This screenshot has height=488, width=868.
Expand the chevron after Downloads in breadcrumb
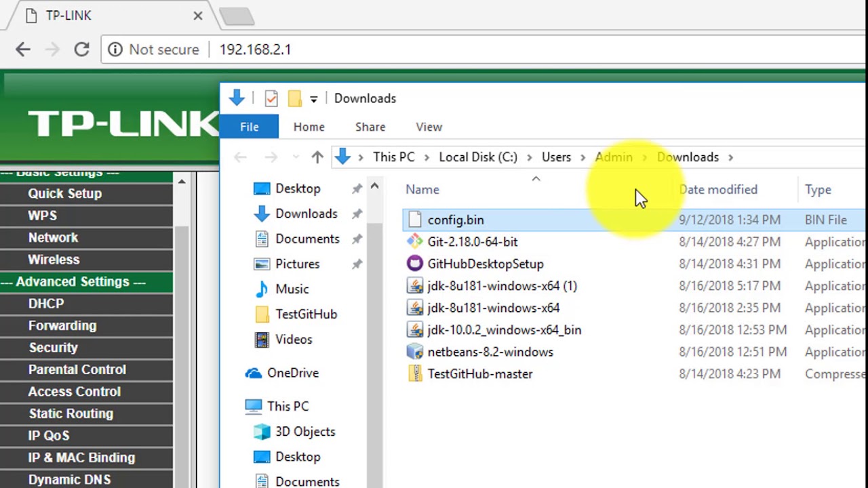[x=730, y=157]
